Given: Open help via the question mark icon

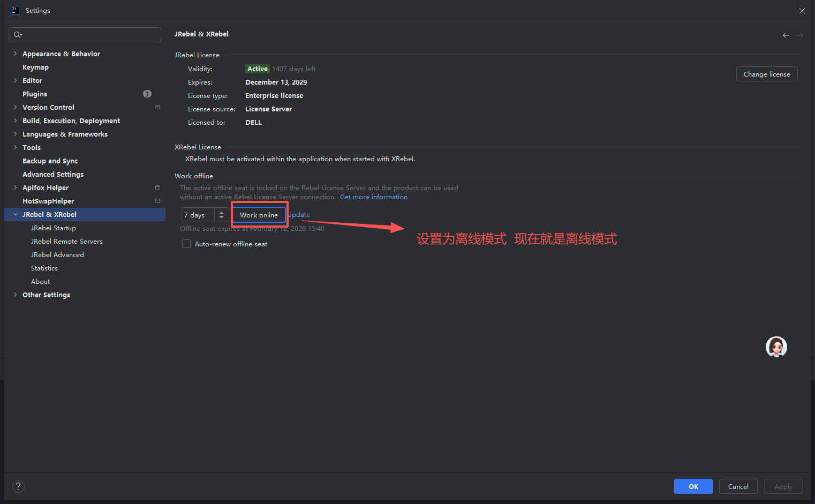Looking at the screenshot, I should click(x=18, y=486).
